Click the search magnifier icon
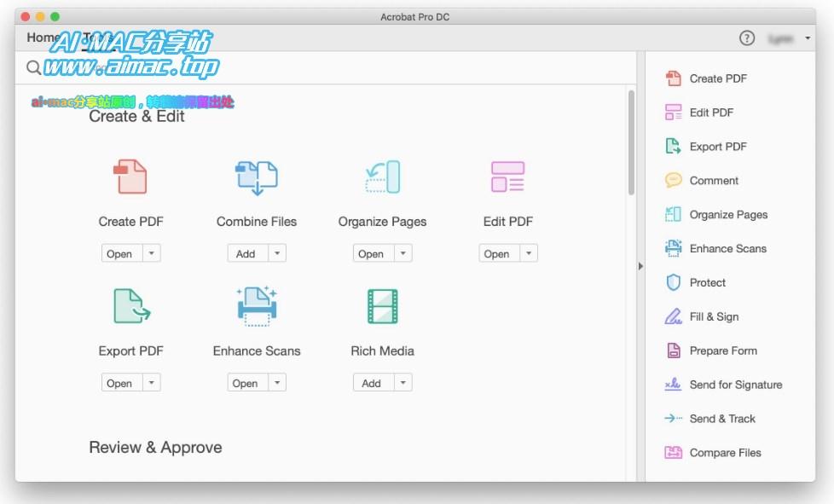This screenshot has width=834, height=504. 33,67
